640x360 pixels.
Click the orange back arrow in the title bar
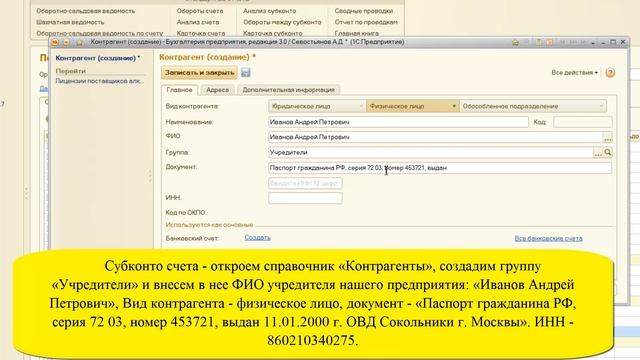(x=56, y=42)
